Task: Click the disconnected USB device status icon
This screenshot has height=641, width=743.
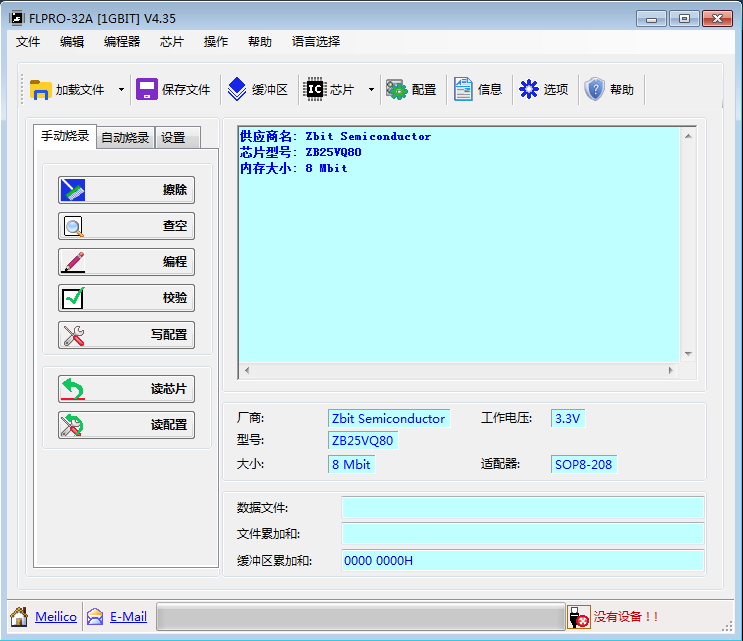Action: 579,617
